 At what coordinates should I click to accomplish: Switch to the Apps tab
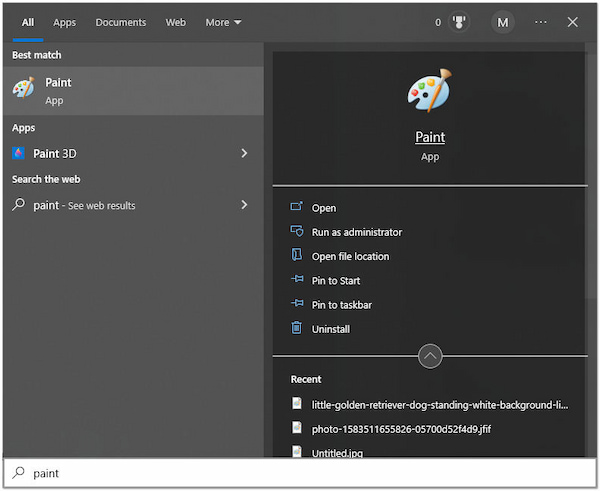(x=64, y=22)
